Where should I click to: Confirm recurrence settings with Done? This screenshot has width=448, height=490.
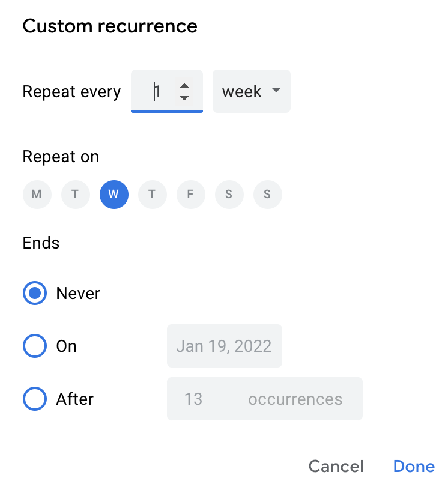[413, 466]
